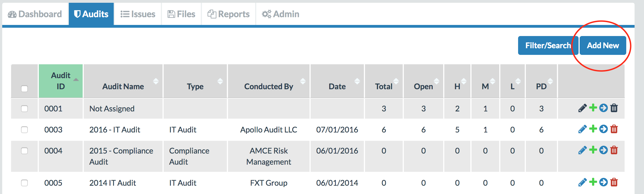Sort audits by Date column

tap(337, 81)
